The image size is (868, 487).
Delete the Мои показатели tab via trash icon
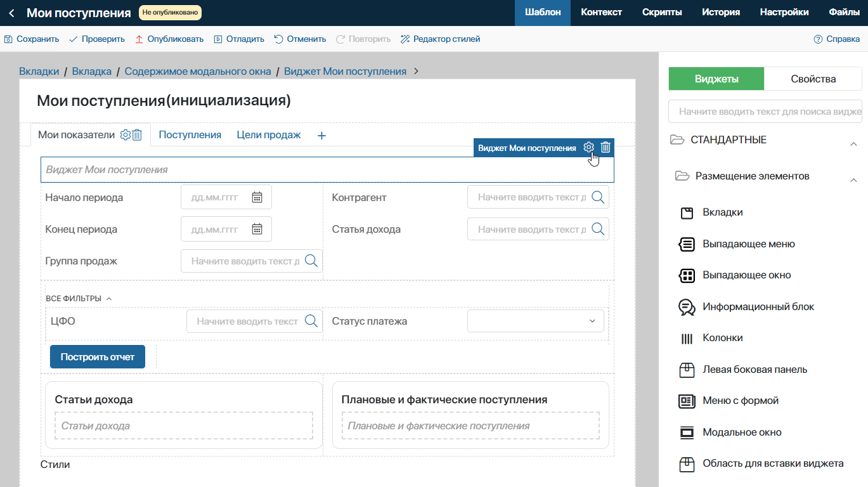(137, 134)
